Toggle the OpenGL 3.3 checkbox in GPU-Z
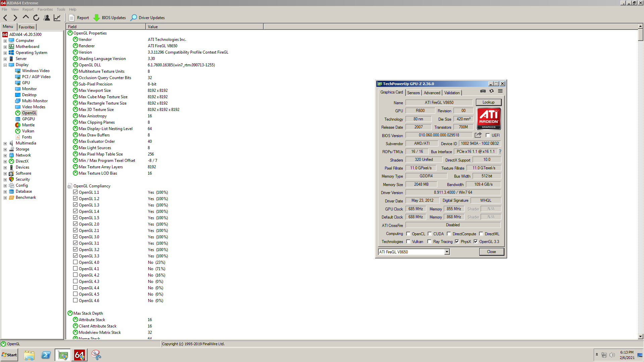 point(476,242)
